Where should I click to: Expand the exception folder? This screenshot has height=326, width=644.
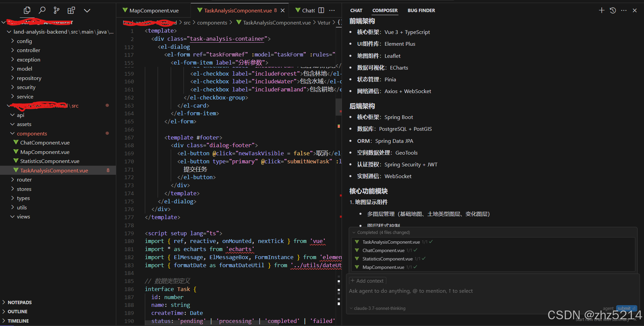(x=28, y=59)
